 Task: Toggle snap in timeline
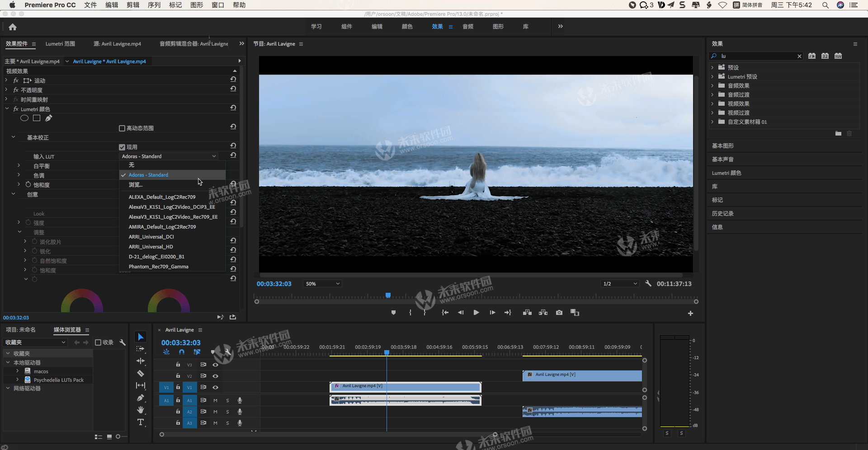point(181,352)
